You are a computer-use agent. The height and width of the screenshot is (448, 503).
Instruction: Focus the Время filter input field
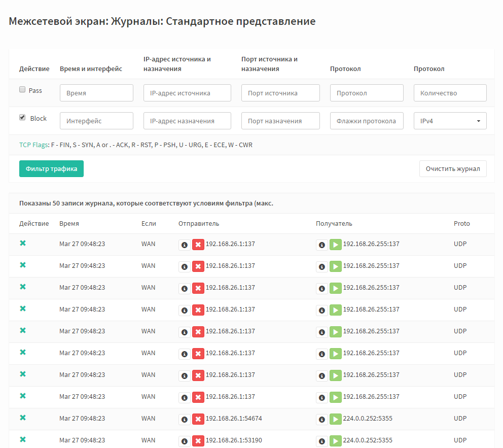(x=96, y=93)
